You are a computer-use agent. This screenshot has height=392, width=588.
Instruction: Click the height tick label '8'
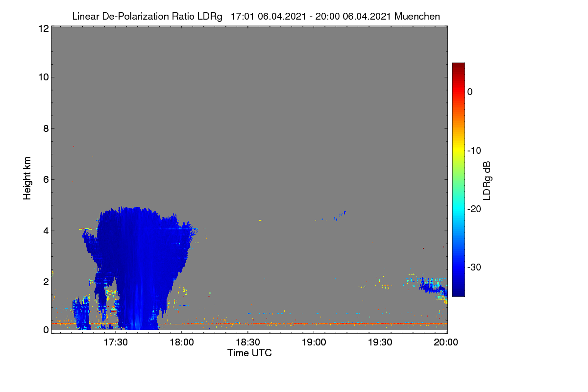(45, 128)
